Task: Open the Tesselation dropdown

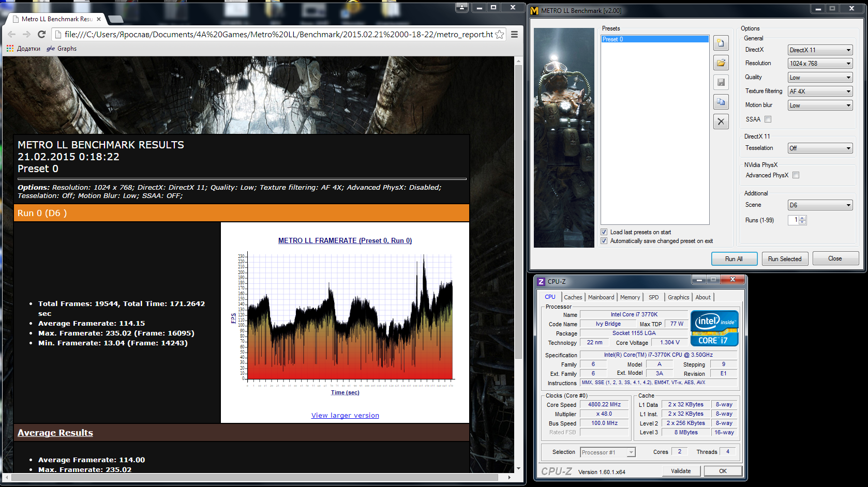Action: 820,148
